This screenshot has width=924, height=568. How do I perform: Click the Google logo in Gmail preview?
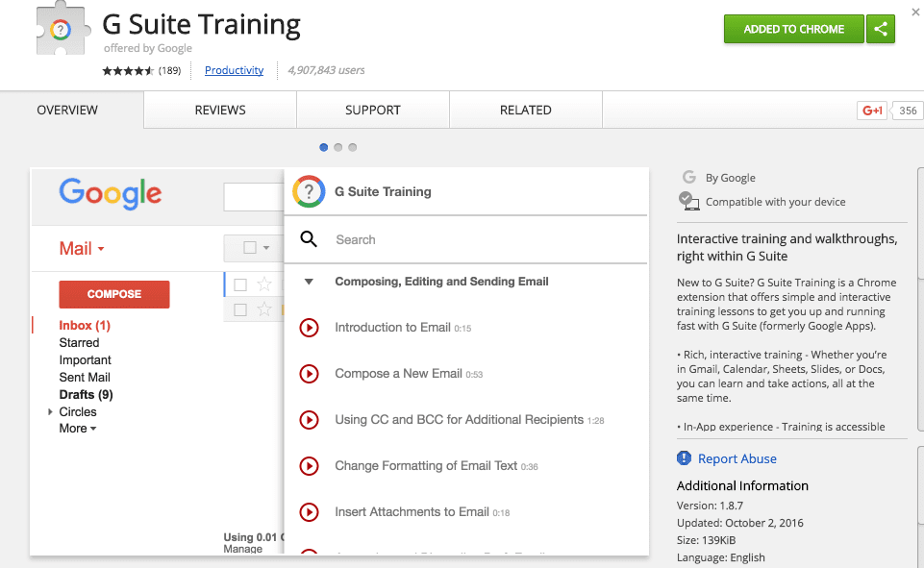click(111, 193)
